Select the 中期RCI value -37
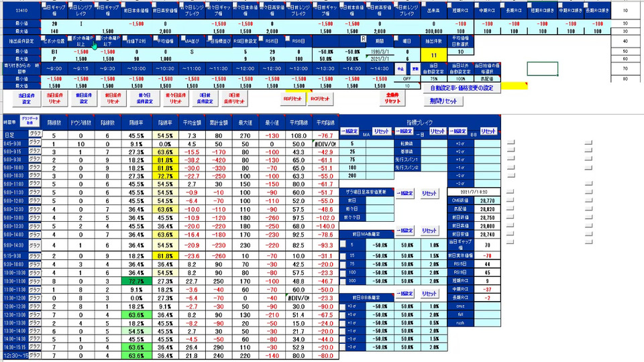644x362 pixels. pos(487,290)
